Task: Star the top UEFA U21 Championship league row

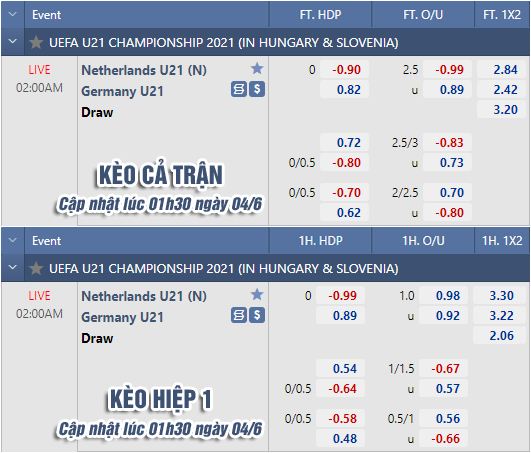Action: 36,43
